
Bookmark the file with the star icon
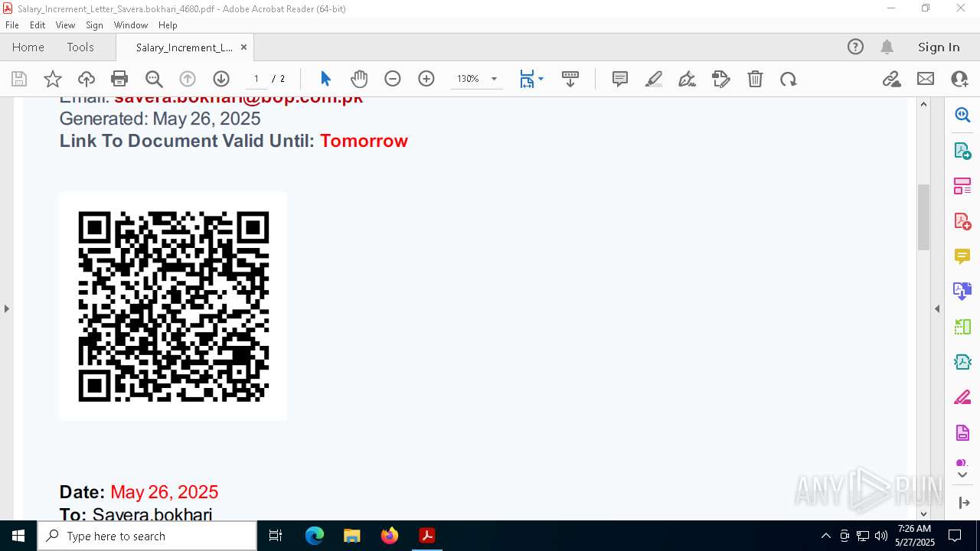pos(53,79)
